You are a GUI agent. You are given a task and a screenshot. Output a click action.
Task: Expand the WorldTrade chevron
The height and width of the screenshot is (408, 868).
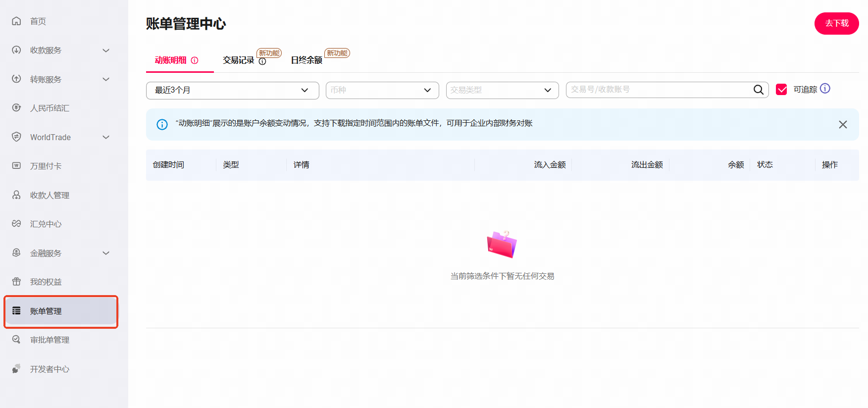coord(106,137)
